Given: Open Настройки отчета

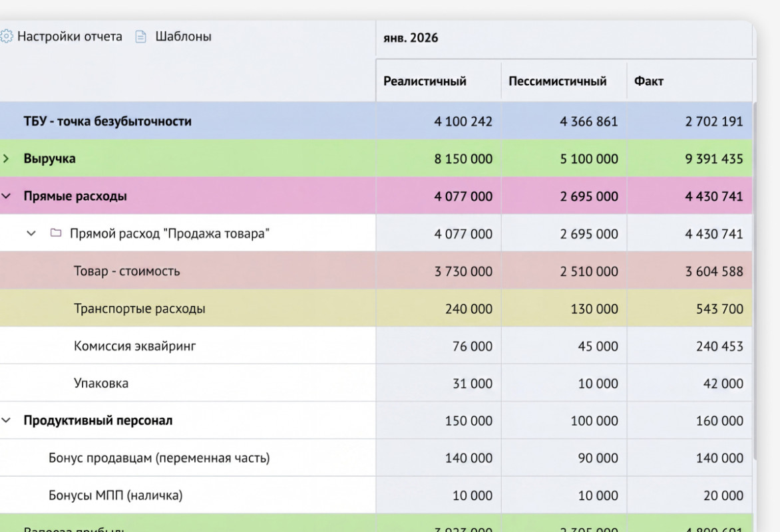Looking at the screenshot, I should click(x=70, y=37).
